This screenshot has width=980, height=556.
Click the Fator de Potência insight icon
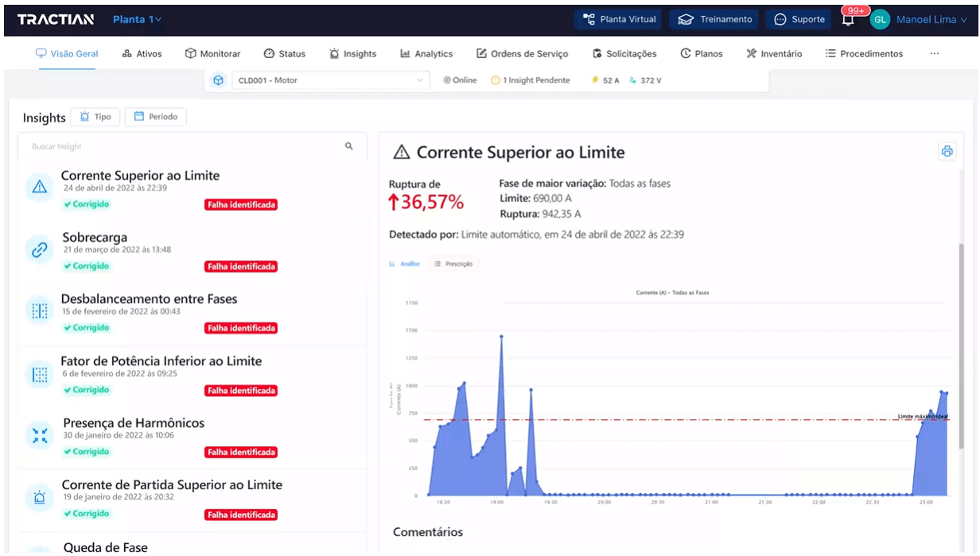tap(40, 374)
